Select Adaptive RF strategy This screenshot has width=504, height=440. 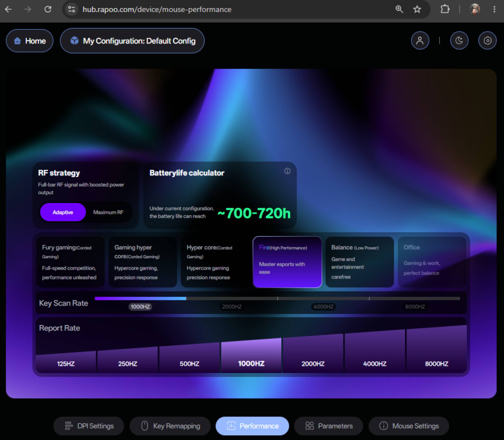coord(63,212)
